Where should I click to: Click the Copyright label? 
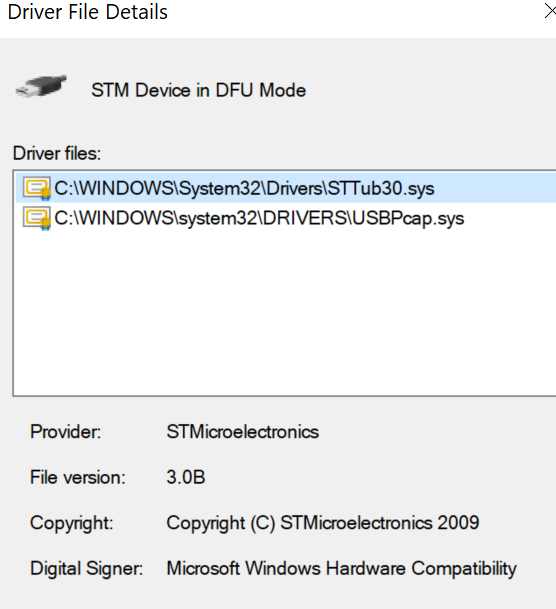click(71, 523)
